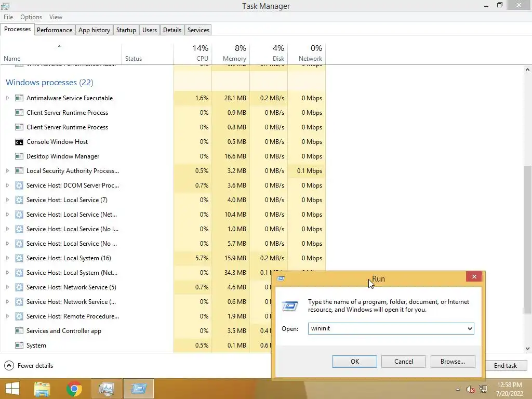The image size is (532, 399).
Task: Switch to the Performance tab
Action: point(55,30)
